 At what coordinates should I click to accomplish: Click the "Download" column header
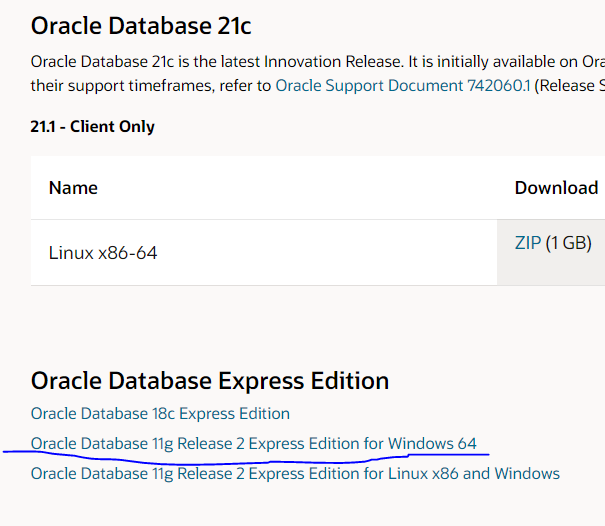[x=556, y=188]
